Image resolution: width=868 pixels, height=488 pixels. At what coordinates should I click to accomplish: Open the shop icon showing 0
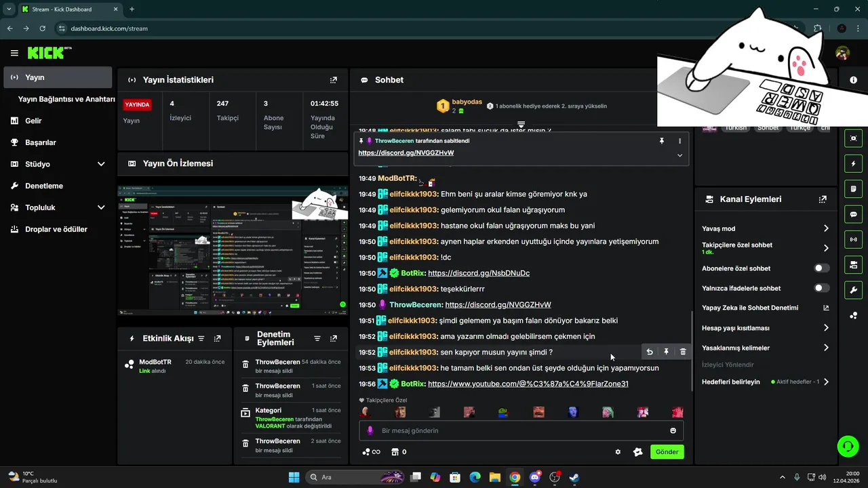pyautogui.click(x=399, y=452)
